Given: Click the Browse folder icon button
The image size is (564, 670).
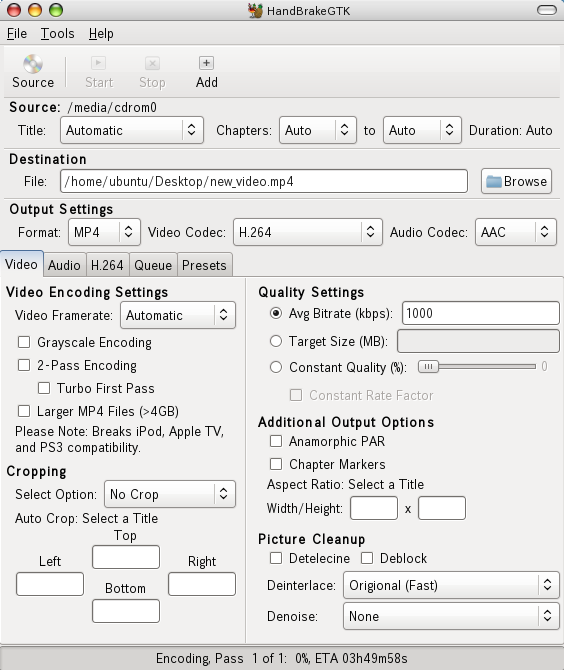Looking at the screenshot, I should (x=516, y=181).
